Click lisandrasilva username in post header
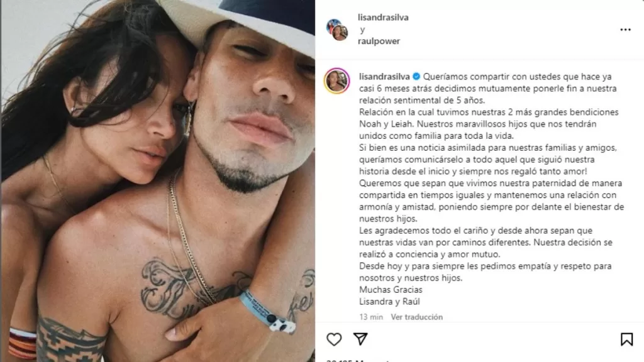644x362 pixels. point(383,17)
